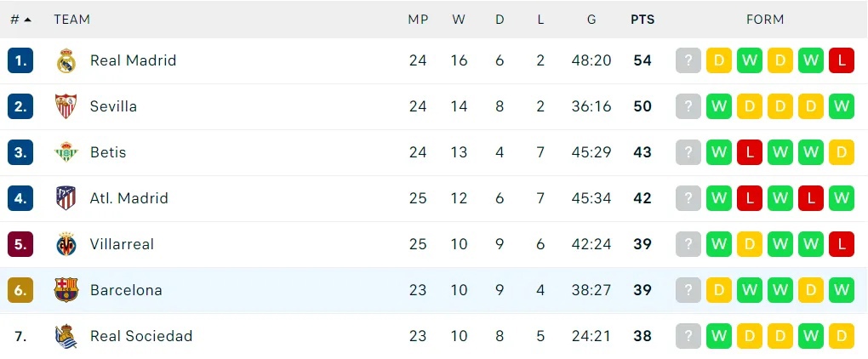Click the Real Madrid crest icon
Image resolution: width=868 pixels, height=359 pixels.
coord(66,61)
